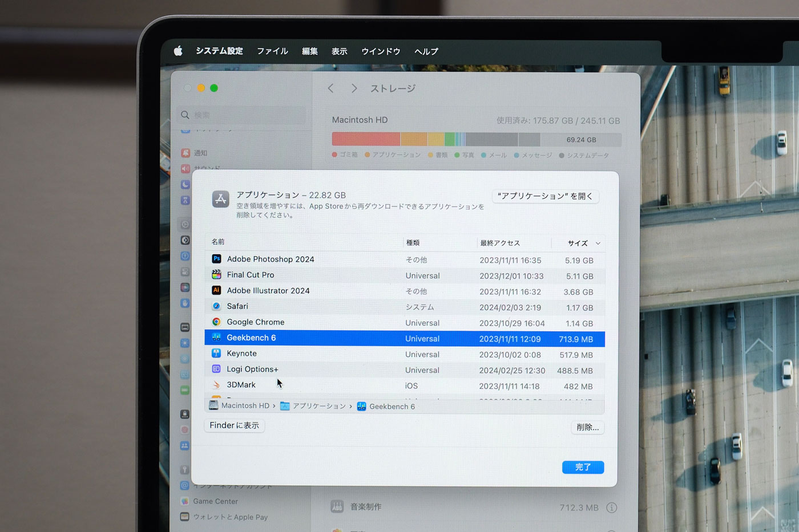Click the ストレージ window title
The height and width of the screenshot is (532, 799).
[x=393, y=88]
